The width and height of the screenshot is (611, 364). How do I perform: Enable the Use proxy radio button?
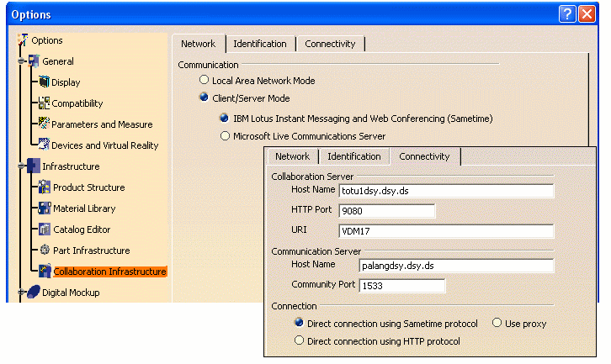(497, 324)
